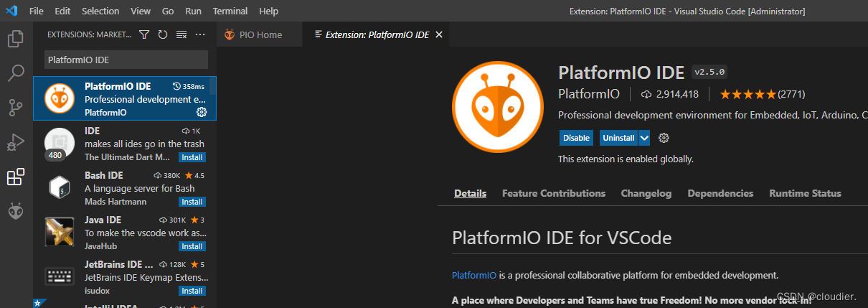Install the JetBrains IDE Keymap extension
This screenshot has height=308, width=868.
click(192, 291)
